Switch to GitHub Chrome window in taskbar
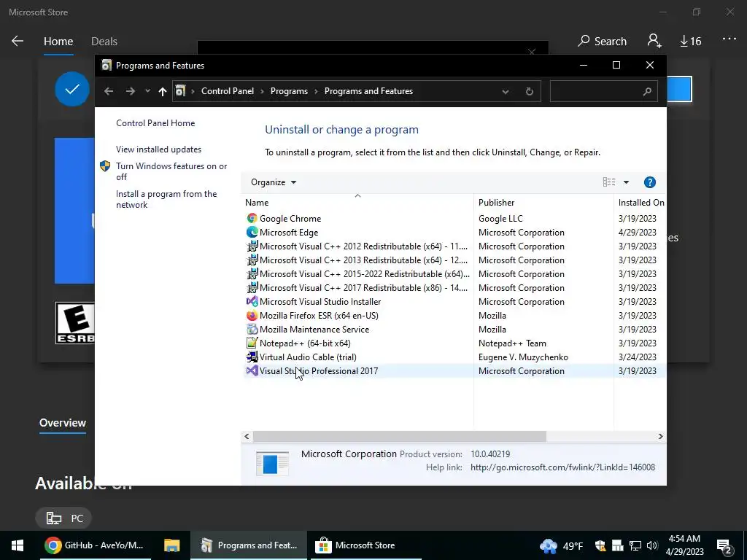This screenshot has height=560, width=747. coord(95,545)
